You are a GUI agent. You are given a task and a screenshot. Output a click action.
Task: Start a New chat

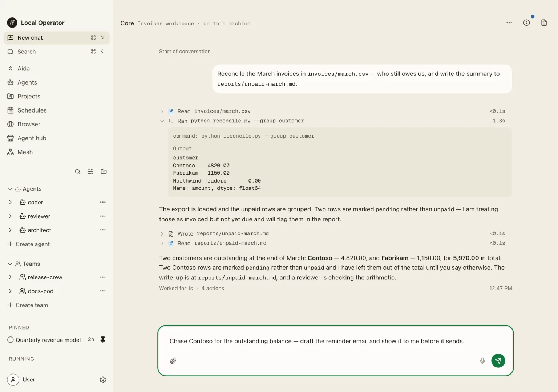(x=56, y=38)
